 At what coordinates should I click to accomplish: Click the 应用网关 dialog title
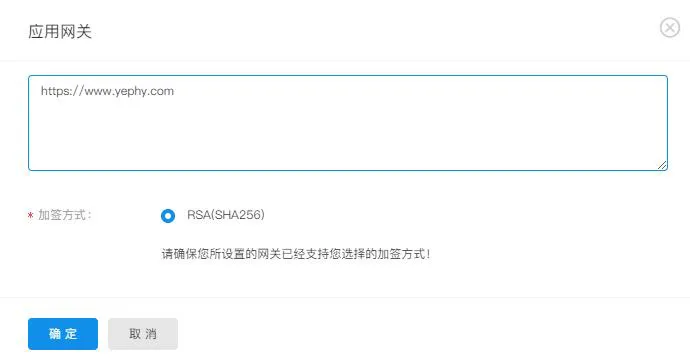point(60,32)
